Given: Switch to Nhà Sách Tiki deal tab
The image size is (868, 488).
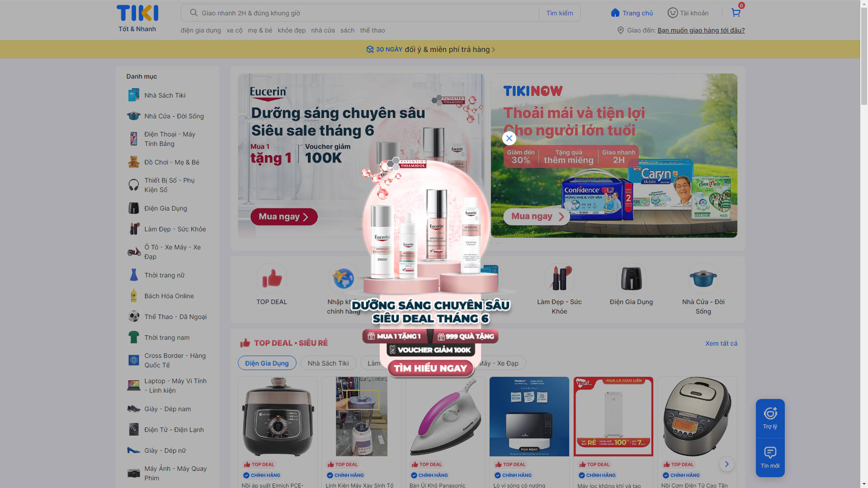Looking at the screenshot, I should (x=328, y=363).
